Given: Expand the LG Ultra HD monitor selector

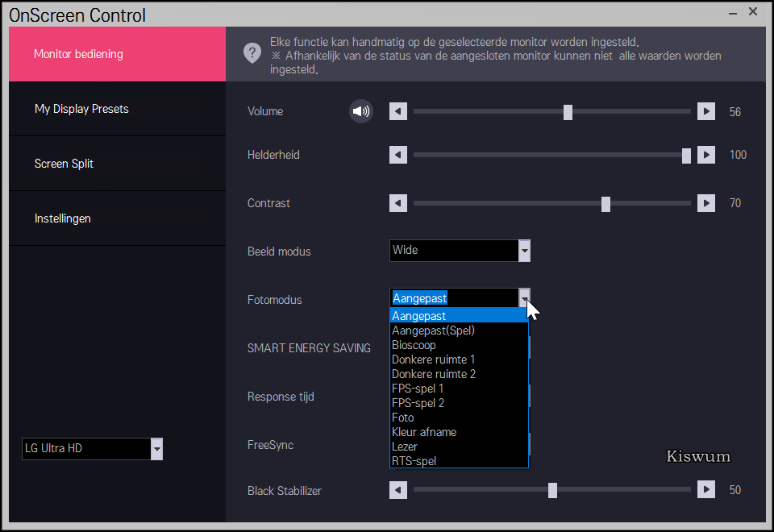Looking at the screenshot, I should click(157, 449).
